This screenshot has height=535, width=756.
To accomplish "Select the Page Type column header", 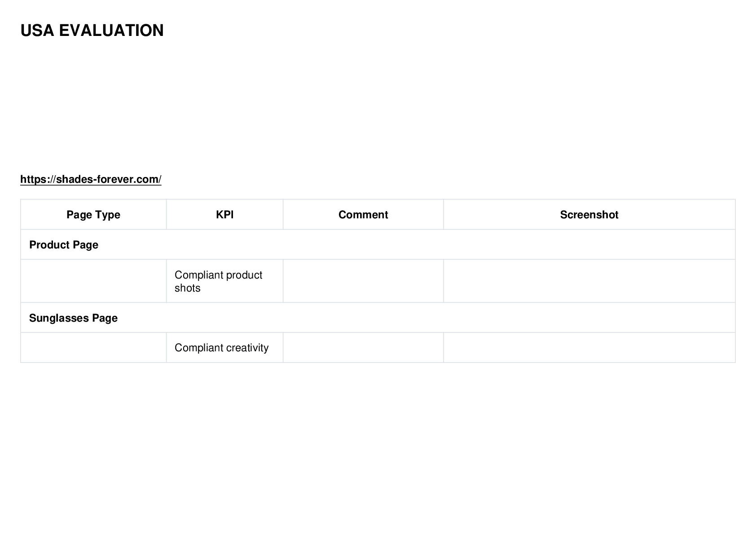I will pyautogui.click(x=93, y=215).
